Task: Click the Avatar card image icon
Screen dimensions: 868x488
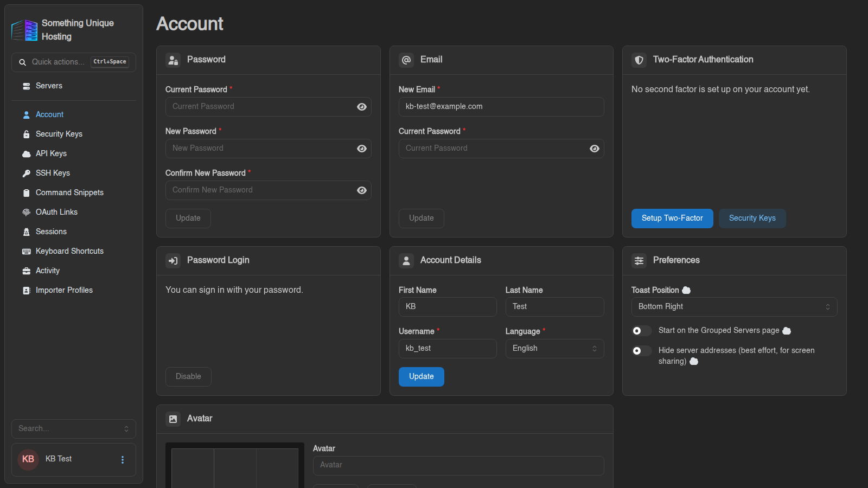Action: click(173, 419)
